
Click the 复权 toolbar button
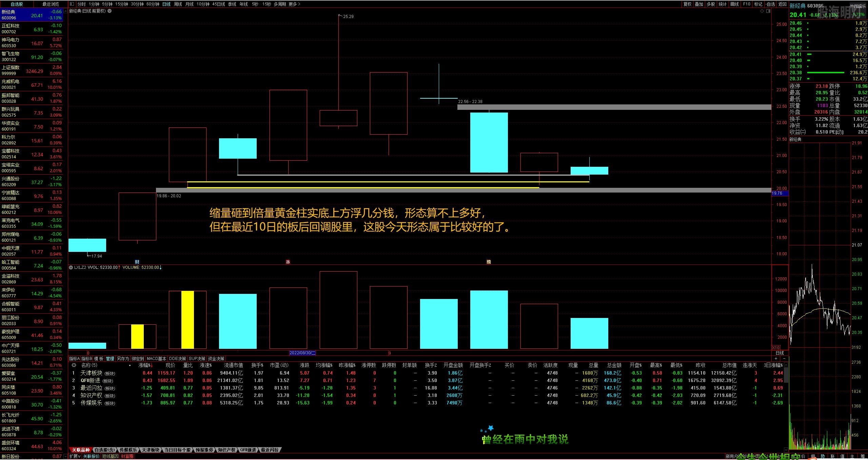687,4
